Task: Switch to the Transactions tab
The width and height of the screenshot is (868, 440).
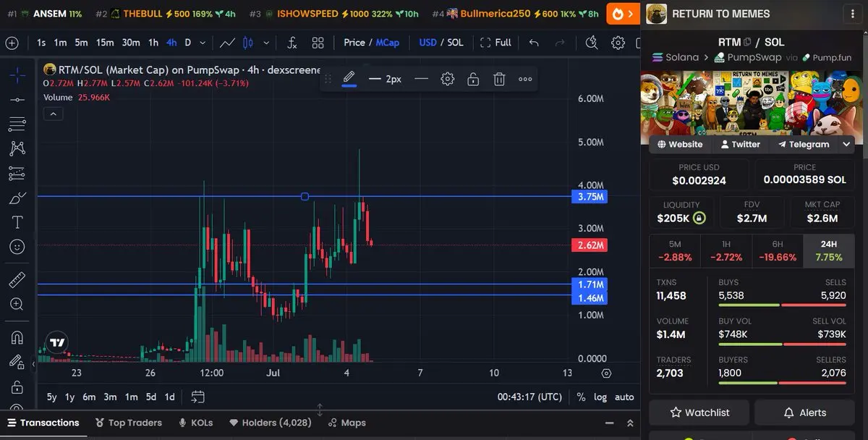Action: point(43,423)
